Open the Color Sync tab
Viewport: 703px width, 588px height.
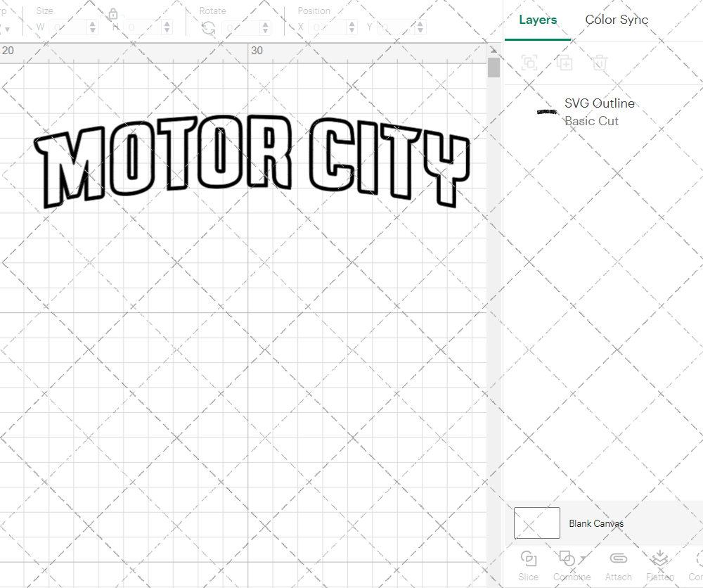pyautogui.click(x=617, y=20)
